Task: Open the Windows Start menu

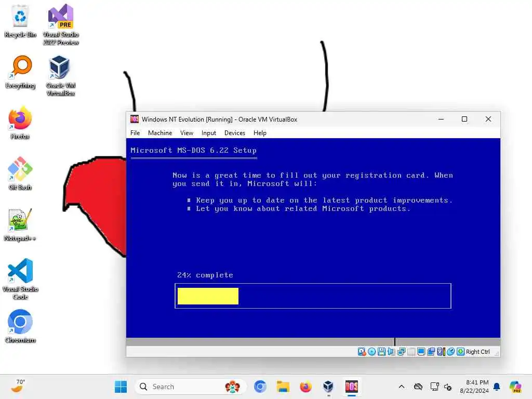Action: [121, 387]
